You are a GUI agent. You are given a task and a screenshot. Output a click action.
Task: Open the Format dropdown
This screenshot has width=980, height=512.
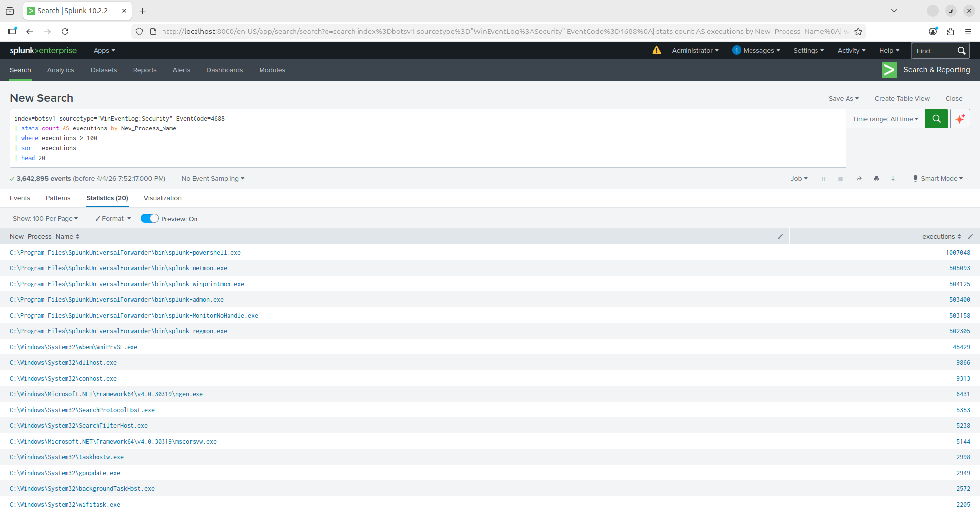coord(113,219)
